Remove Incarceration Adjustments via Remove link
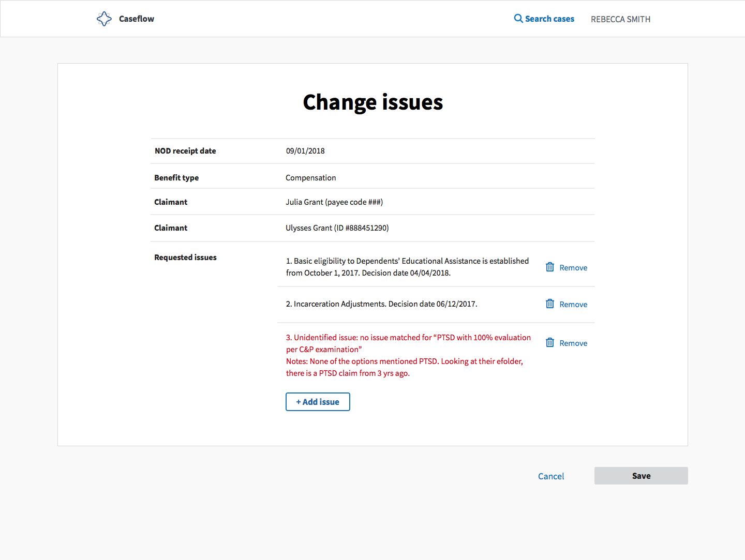This screenshot has width=745, height=560. (573, 305)
